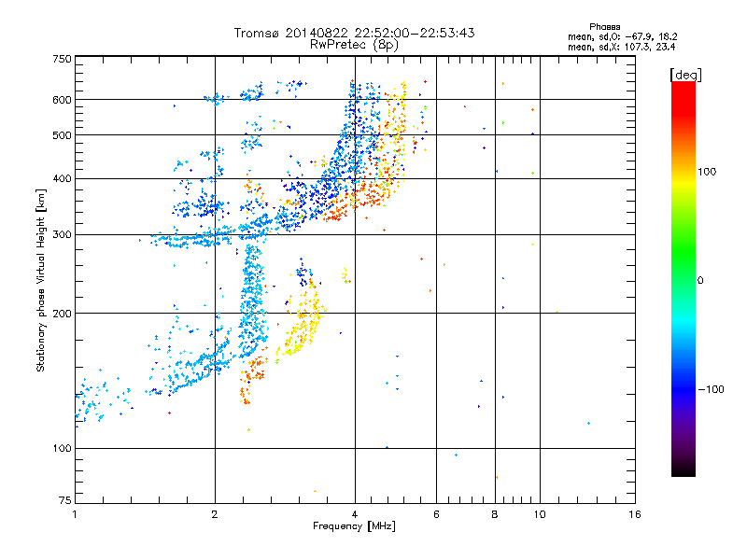747x560 pixels.
Task: Click the y-axis '200' tick label
Action: 62,314
